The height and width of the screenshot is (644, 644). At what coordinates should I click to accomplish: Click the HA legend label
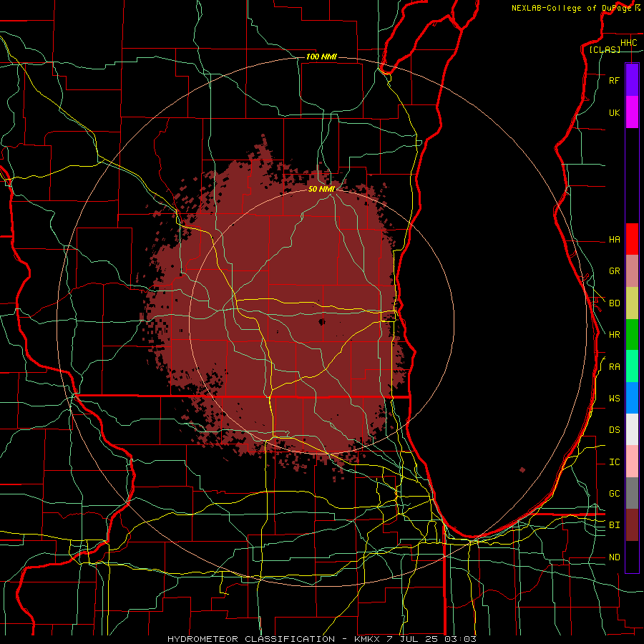coord(614,240)
